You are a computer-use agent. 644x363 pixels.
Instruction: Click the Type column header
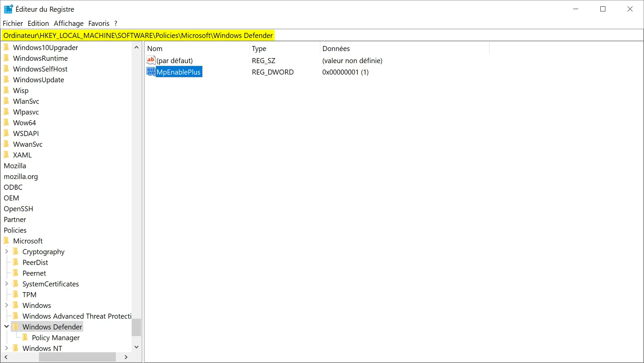click(285, 49)
